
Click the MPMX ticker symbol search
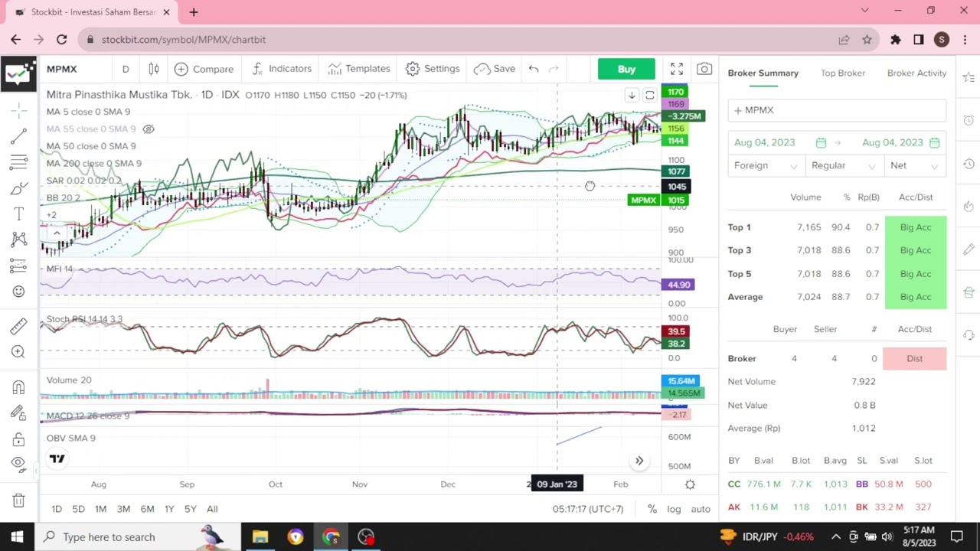pos(61,69)
